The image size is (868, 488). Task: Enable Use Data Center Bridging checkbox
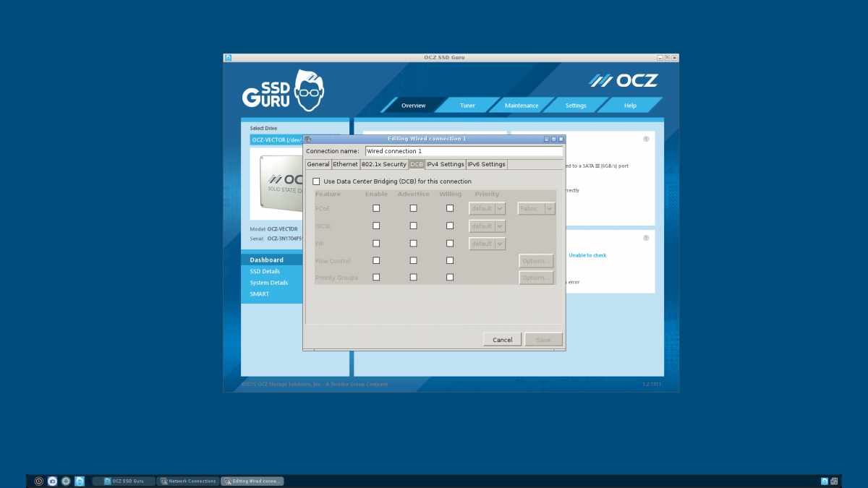316,181
